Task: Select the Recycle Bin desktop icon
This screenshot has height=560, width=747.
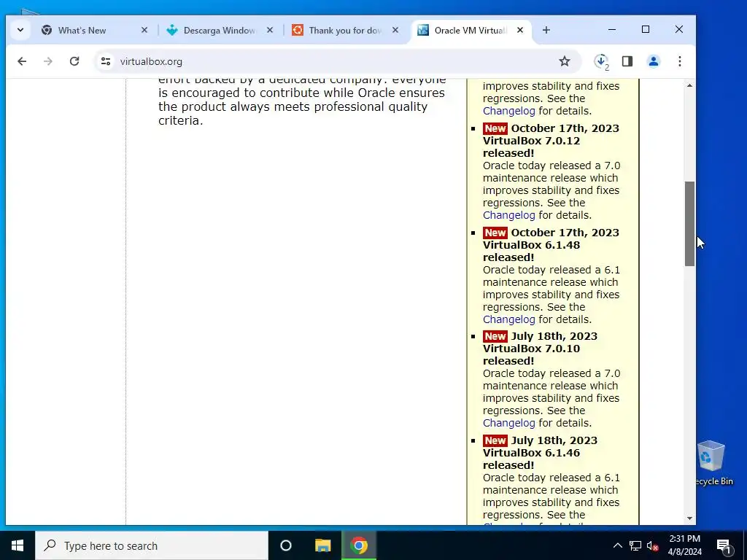Action: (713, 463)
